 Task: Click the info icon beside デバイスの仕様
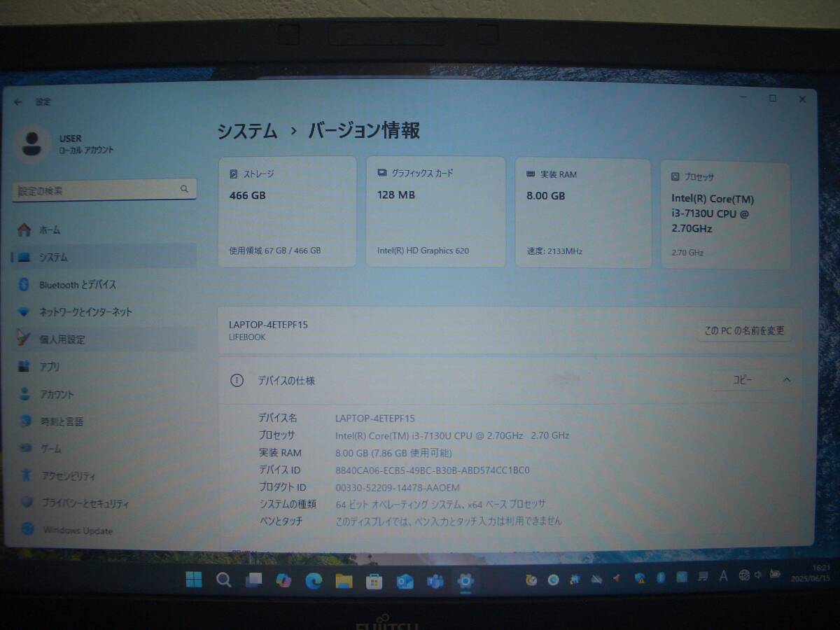pyautogui.click(x=237, y=381)
